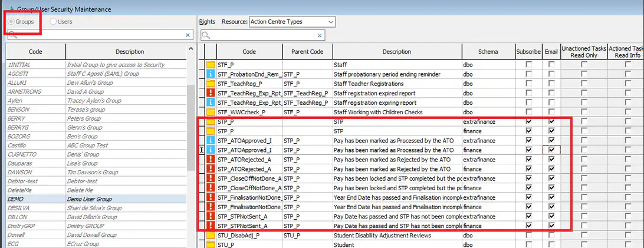The image size is (644, 248).
Task: Click the Parent Code column header
Action: 307,52
